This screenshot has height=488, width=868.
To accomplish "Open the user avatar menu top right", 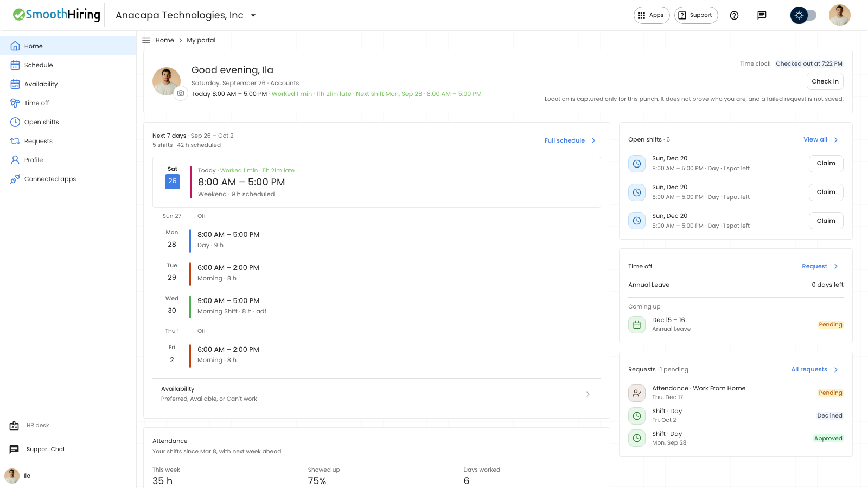I will (x=839, y=15).
